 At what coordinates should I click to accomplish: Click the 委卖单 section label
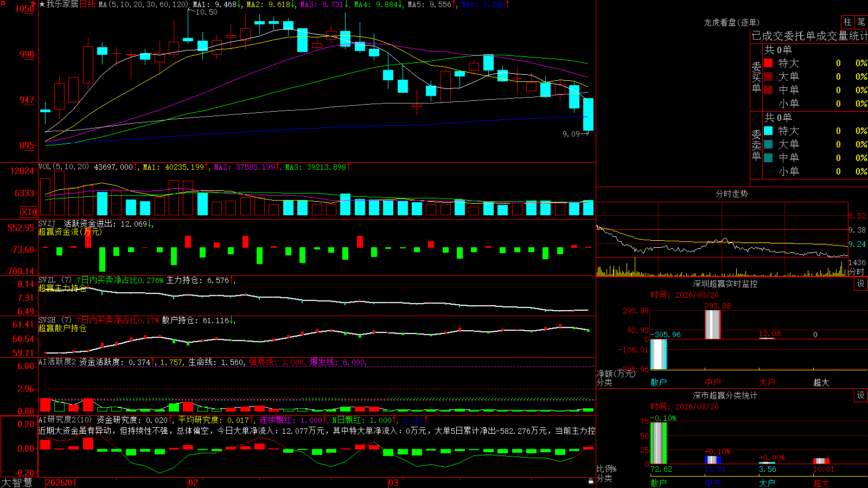pyautogui.click(x=756, y=145)
